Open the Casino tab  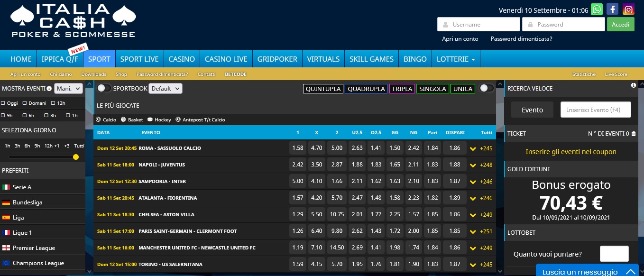pos(182,59)
